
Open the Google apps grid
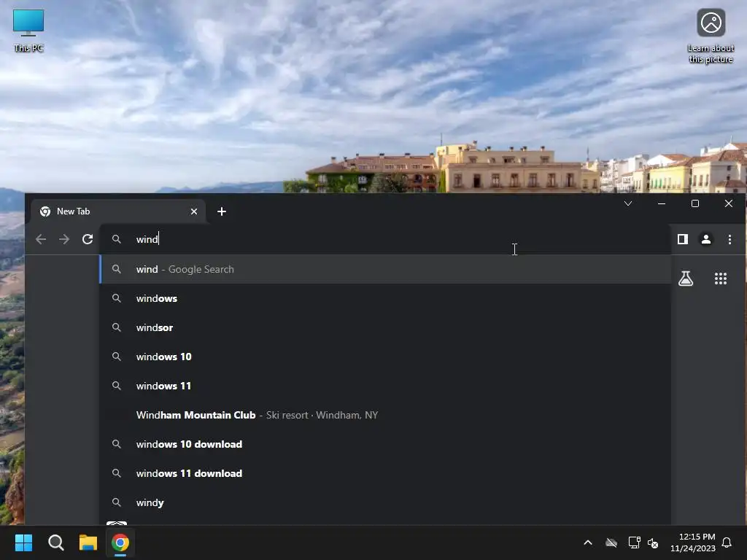coord(720,279)
